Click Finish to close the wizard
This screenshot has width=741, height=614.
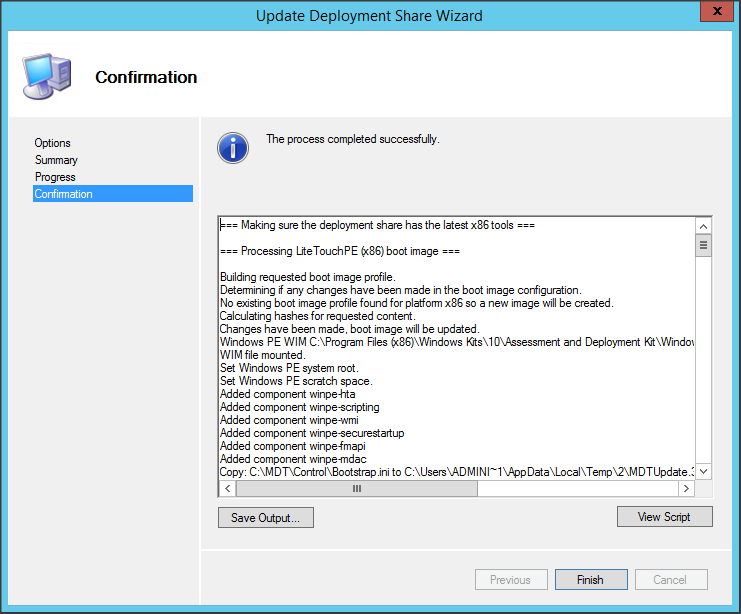(x=590, y=580)
